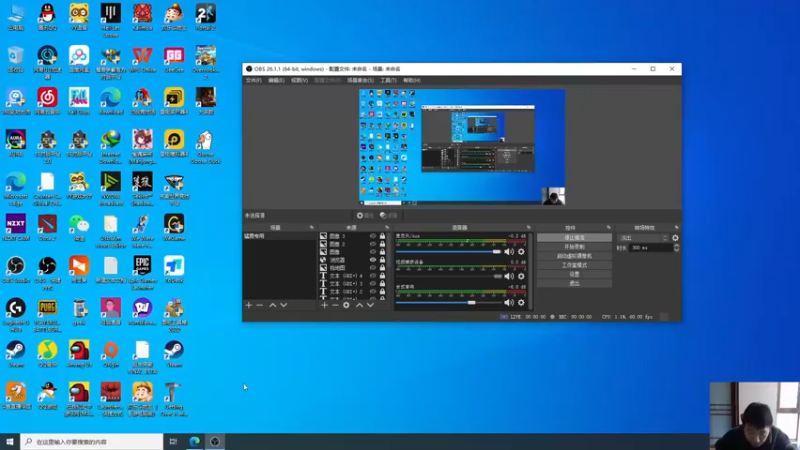Open the 帮助(H) menu in OBS
Image resolution: width=800 pixels, height=450 pixels.
[412, 80]
